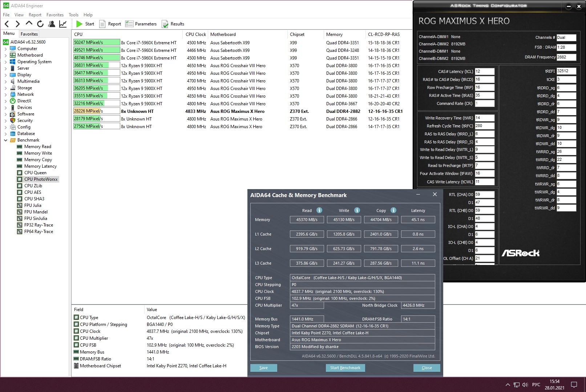Open the network icon in system tray

(x=517, y=385)
